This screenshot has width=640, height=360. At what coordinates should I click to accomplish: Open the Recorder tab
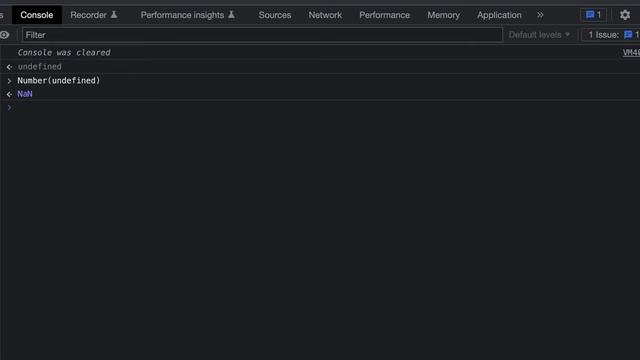pyautogui.click(x=94, y=15)
